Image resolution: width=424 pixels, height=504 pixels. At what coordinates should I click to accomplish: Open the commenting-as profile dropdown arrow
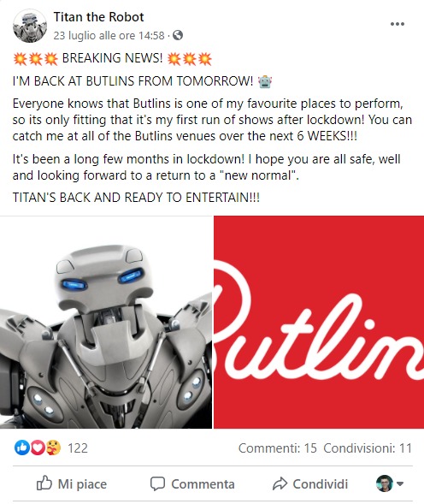click(x=400, y=483)
